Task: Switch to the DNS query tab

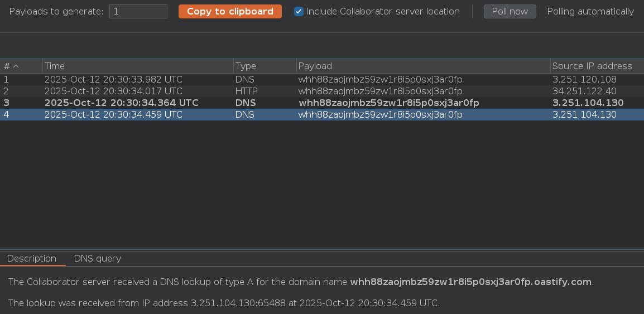Action: click(97, 259)
